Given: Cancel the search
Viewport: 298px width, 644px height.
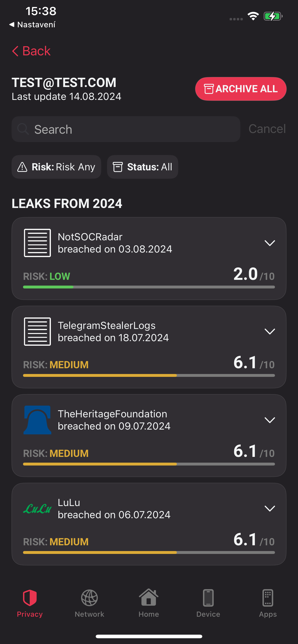Looking at the screenshot, I should pyautogui.click(x=267, y=129).
